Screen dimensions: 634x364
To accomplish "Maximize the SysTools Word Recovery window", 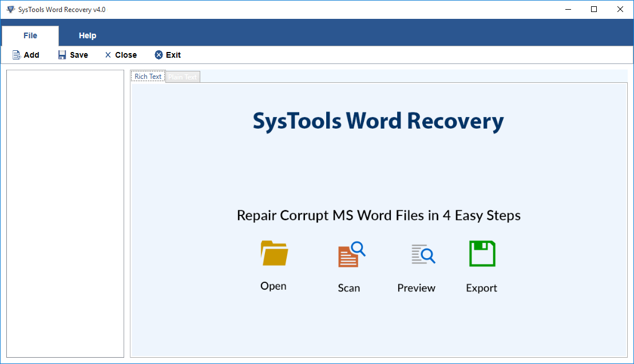I will pos(594,9).
